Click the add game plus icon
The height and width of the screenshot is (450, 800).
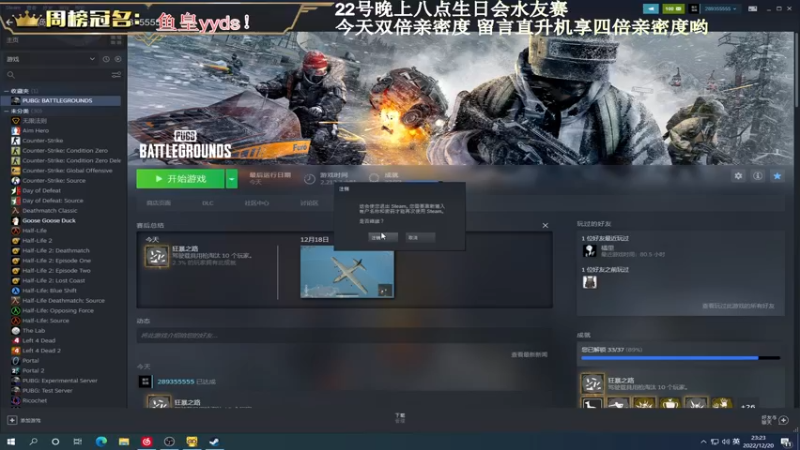click(12, 420)
